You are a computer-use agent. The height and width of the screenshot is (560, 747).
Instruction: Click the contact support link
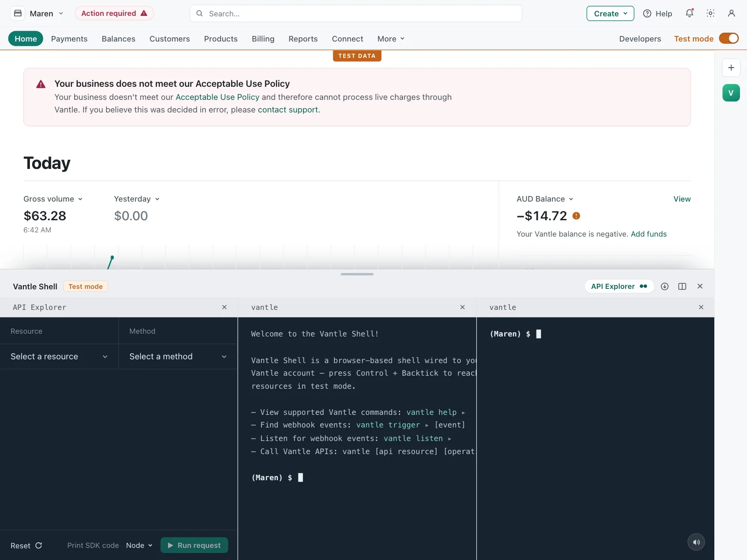tap(288, 110)
